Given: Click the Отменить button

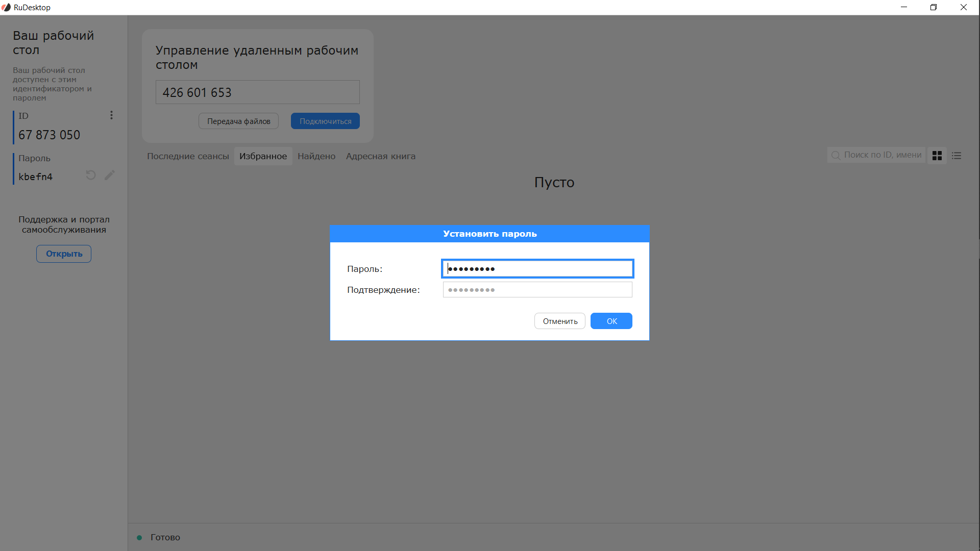Looking at the screenshot, I should pyautogui.click(x=560, y=321).
